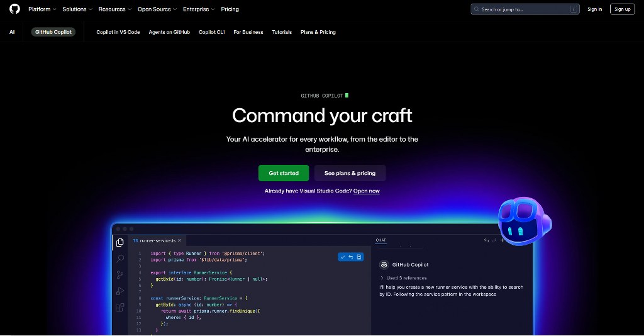Click the green Get started button
Screen dimensions: 644x336
[x=284, y=173]
